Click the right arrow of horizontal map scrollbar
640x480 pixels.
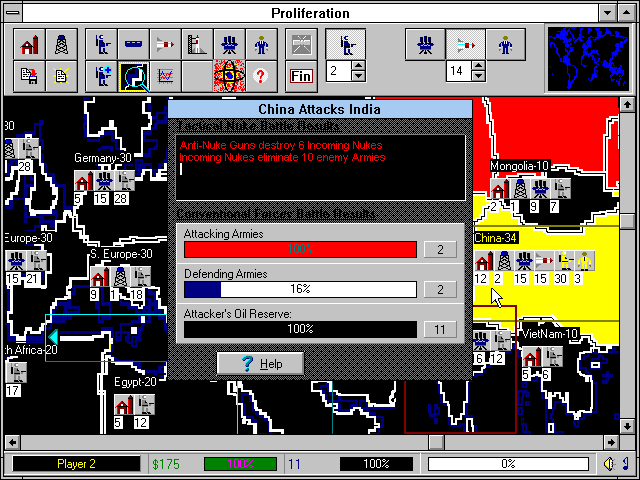pyautogui.click(x=611, y=442)
